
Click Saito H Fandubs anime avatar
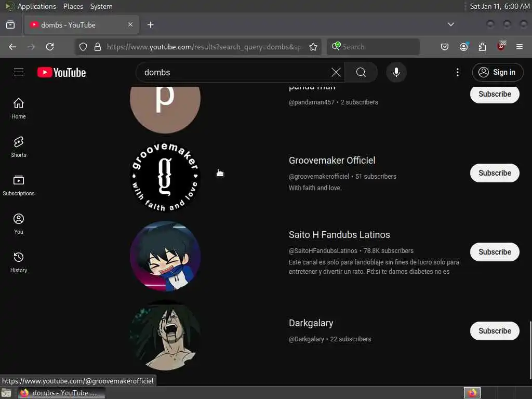(165, 256)
